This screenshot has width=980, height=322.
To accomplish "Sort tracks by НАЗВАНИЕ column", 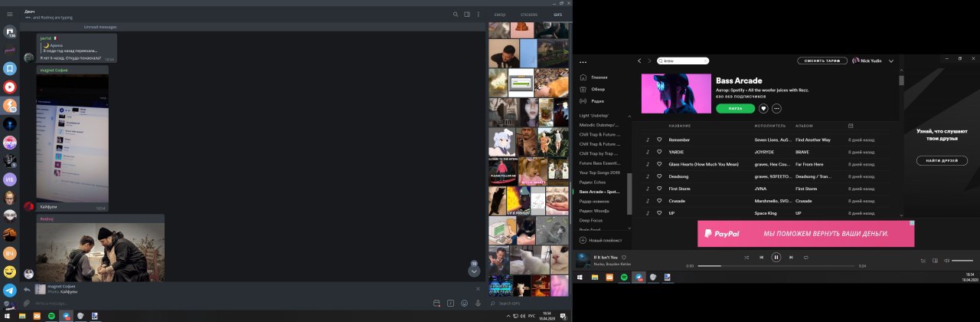I will 680,126.
